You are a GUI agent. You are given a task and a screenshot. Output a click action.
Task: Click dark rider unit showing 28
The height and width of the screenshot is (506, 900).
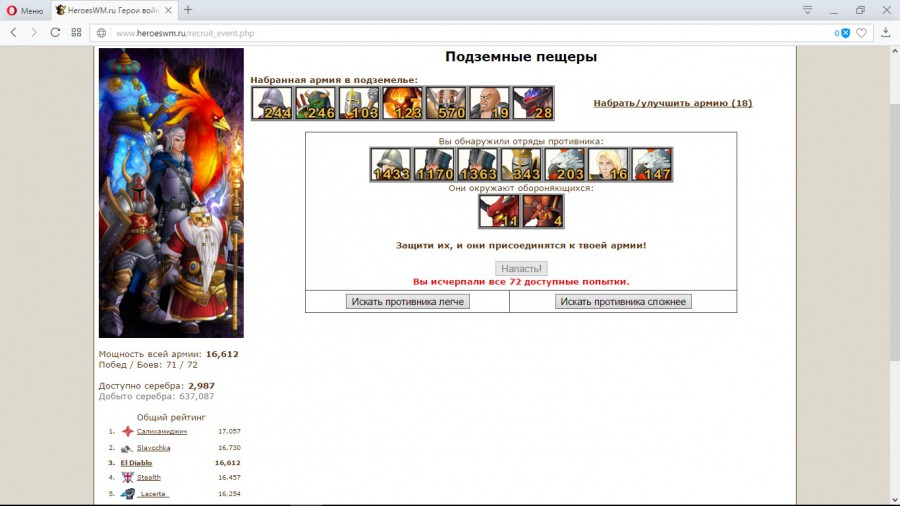pyautogui.click(x=533, y=103)
